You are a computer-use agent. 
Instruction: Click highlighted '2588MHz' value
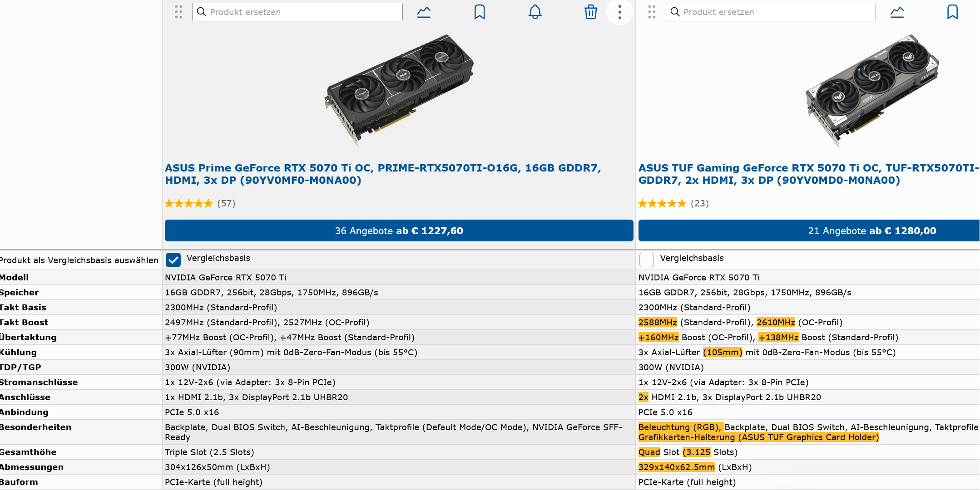tap(658, 322)
